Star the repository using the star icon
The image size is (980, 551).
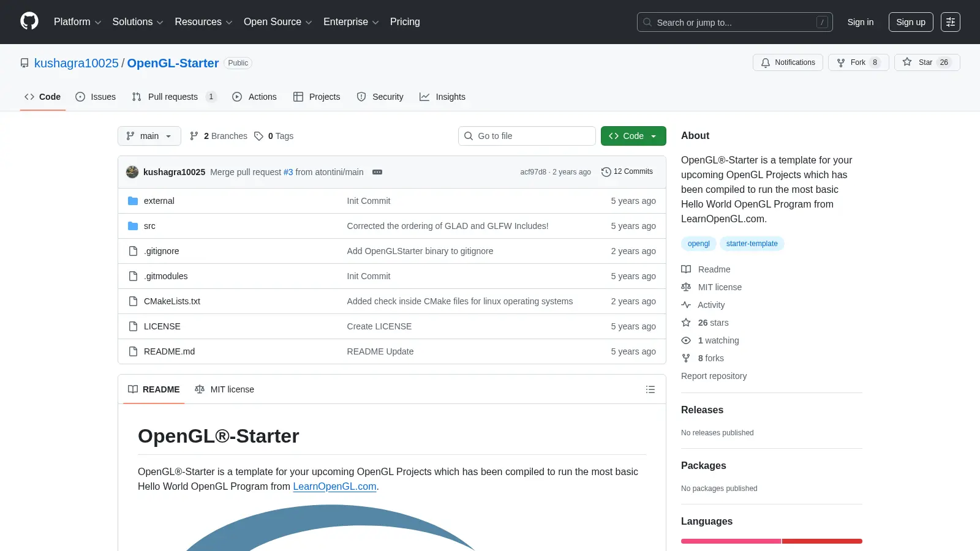[907, 62]
